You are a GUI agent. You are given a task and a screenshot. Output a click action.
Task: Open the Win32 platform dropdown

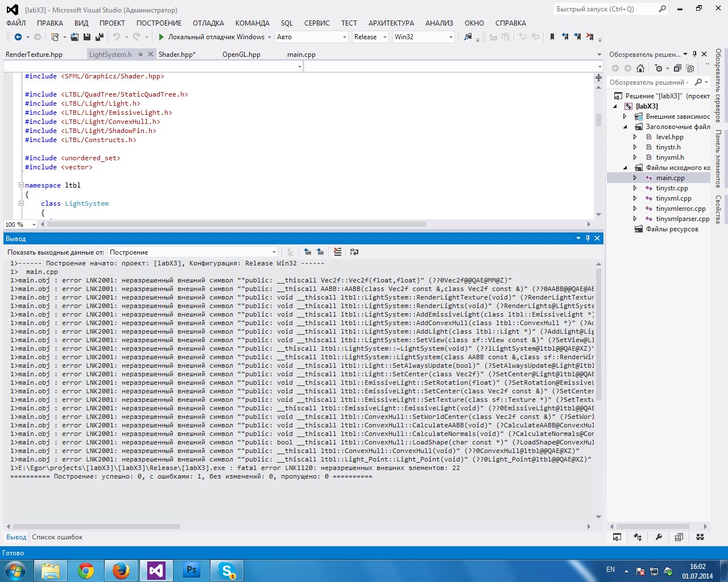pyautogui.click(x=423, y=37)
